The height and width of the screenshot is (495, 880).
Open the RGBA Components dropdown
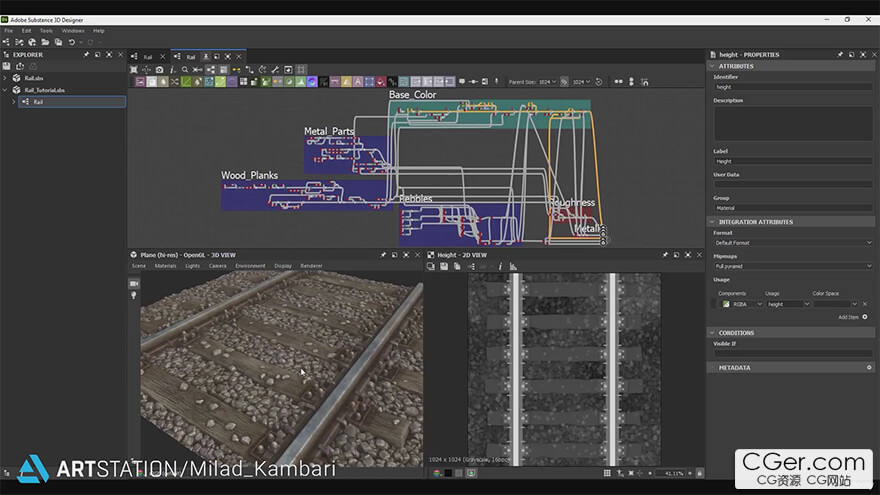tap(742, 304)
